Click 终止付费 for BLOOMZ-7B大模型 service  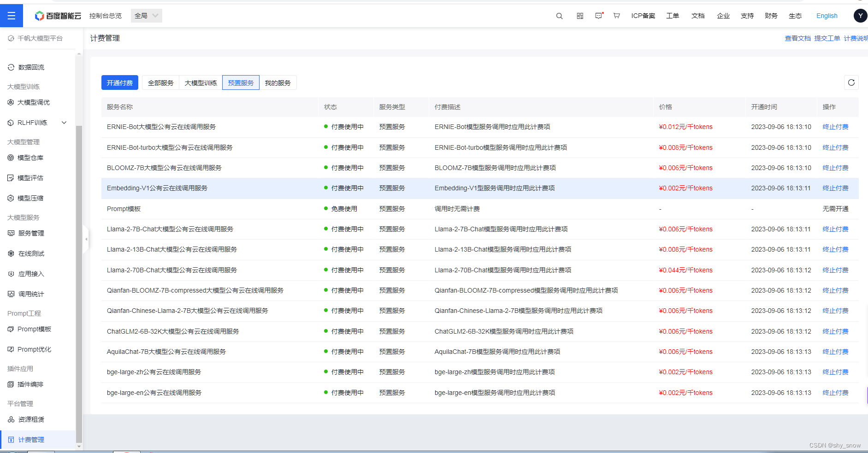(836, 168)
